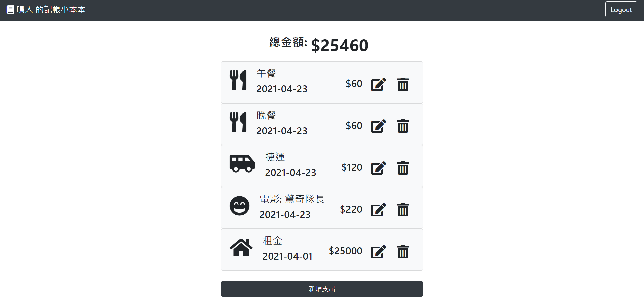The height and width of the screenshot is (300, 644).
Task: Delete the 午餐 expense via trash icon
Action: pos(403,84)
